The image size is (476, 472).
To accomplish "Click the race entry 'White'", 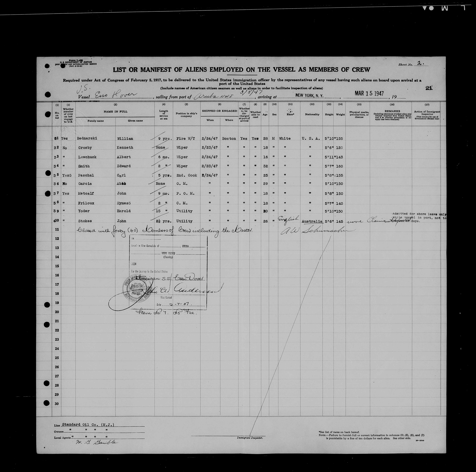I will coord(285,139).
